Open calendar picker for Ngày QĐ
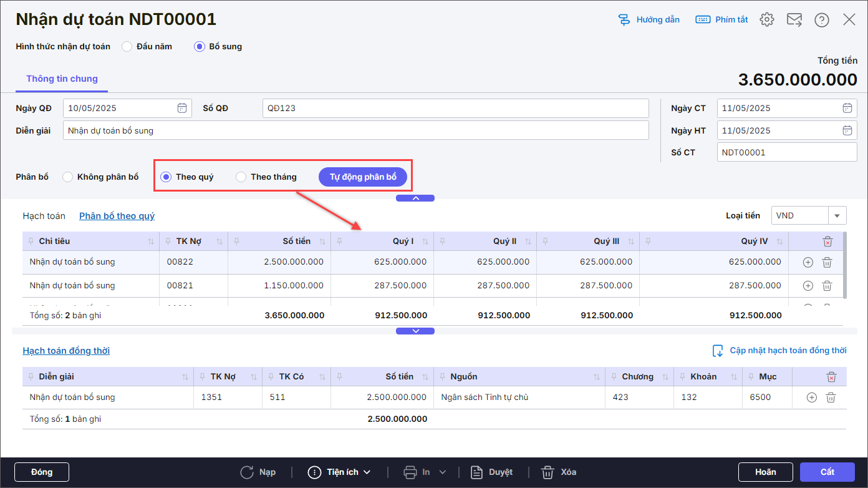This screenshot has width=868, height=488. coord(181,108)
